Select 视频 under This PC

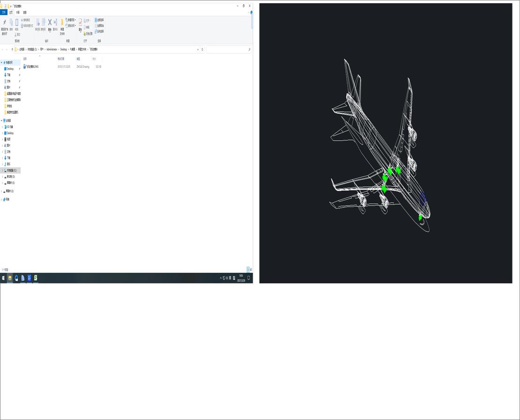click(x=8, y=139)
